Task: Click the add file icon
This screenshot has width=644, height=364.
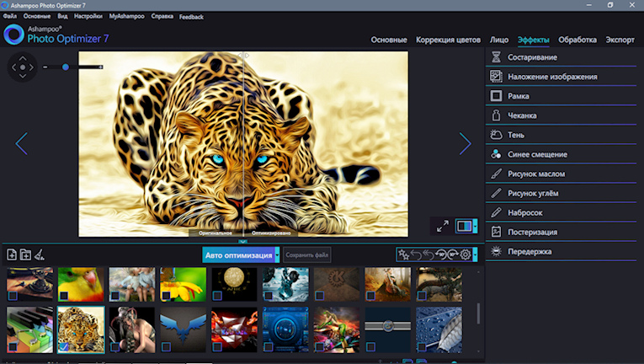Action: click(x=12, y=254)
